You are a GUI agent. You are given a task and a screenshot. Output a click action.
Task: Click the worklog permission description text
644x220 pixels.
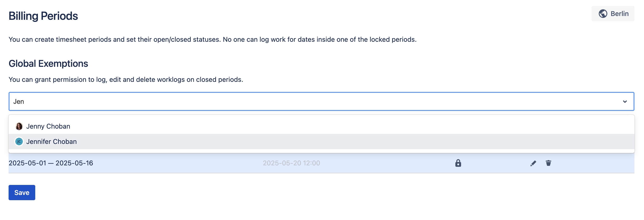pos(126,80)
